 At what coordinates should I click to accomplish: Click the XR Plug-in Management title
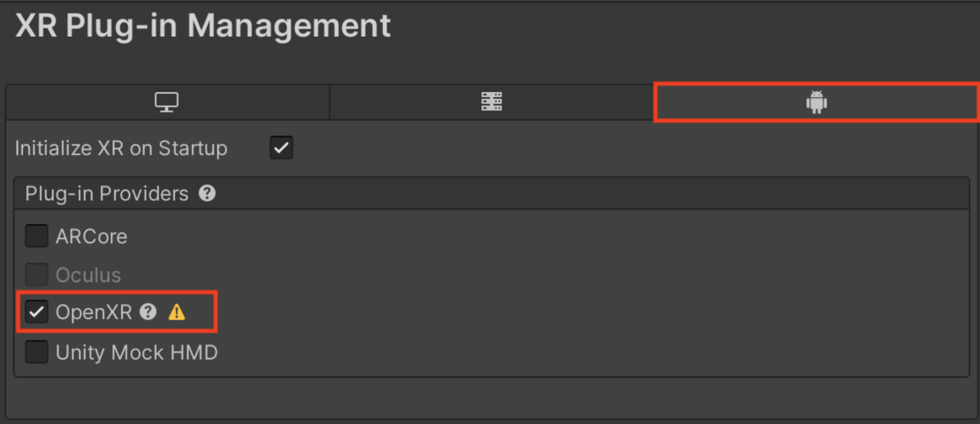[203, 26]
